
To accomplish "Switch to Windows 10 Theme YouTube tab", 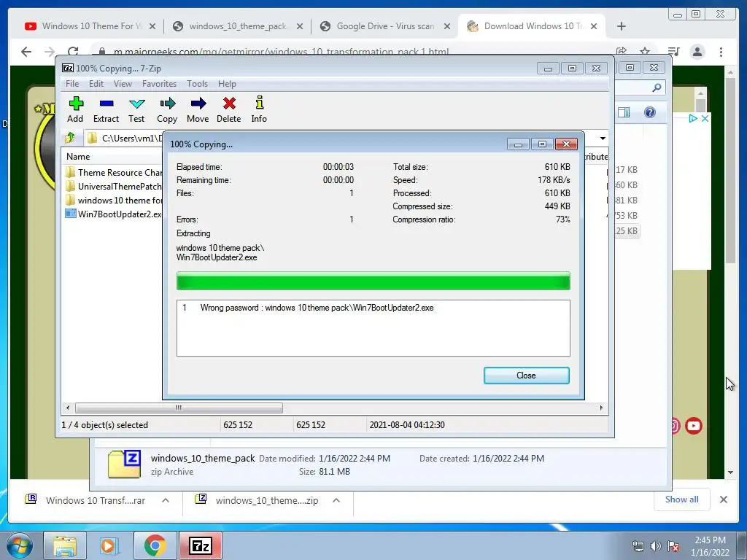I will tap(91, 26).
